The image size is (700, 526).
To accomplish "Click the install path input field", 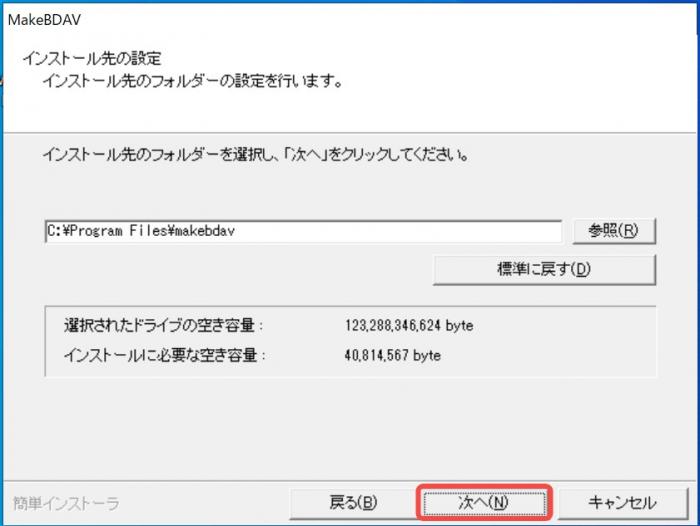I will (x=303, y=231).
